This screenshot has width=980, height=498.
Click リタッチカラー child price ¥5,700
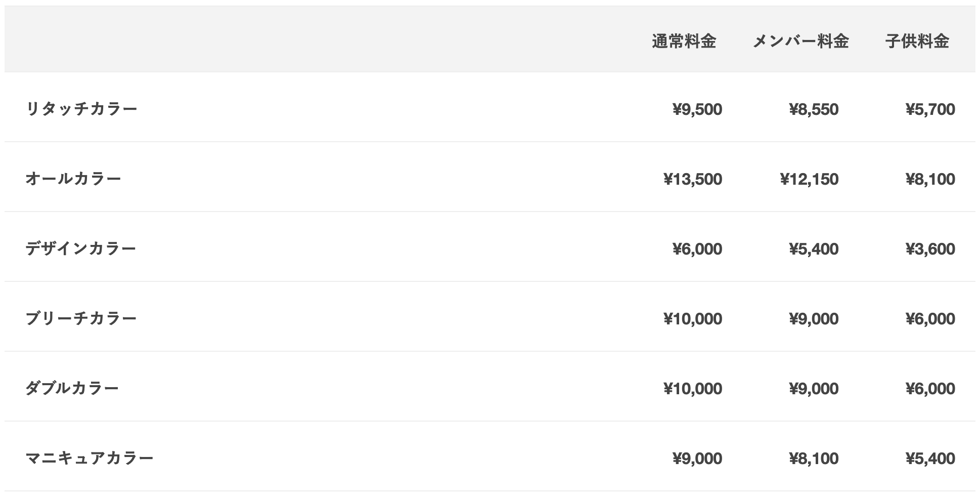click(x=930, y=109)
